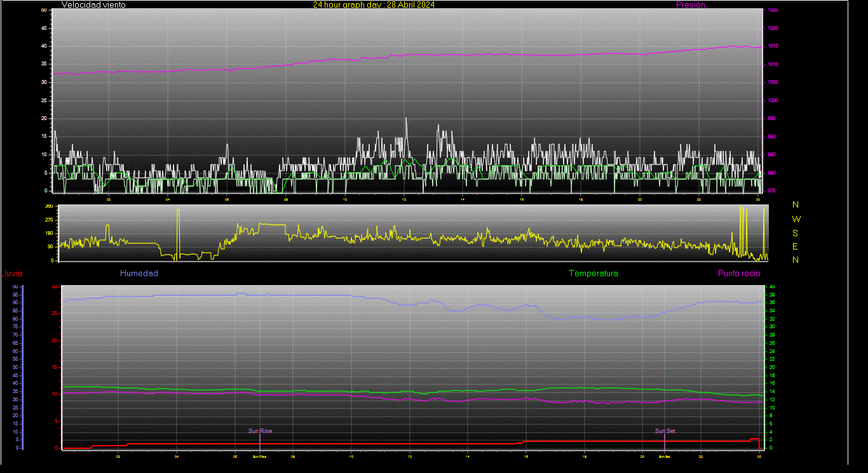868x473 pixels.
Task: Click '1015' on the pressure axis
Action: [773, 46]
